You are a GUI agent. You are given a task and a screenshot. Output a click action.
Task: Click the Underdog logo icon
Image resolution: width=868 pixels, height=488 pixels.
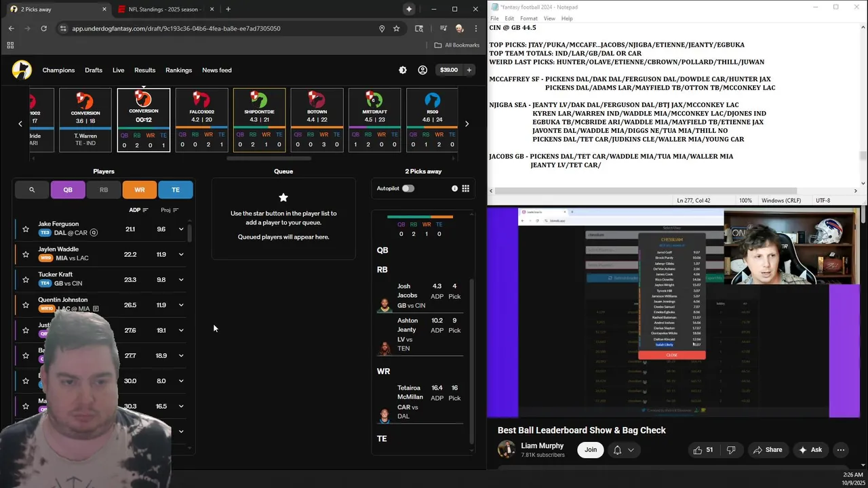pos(22,70)
